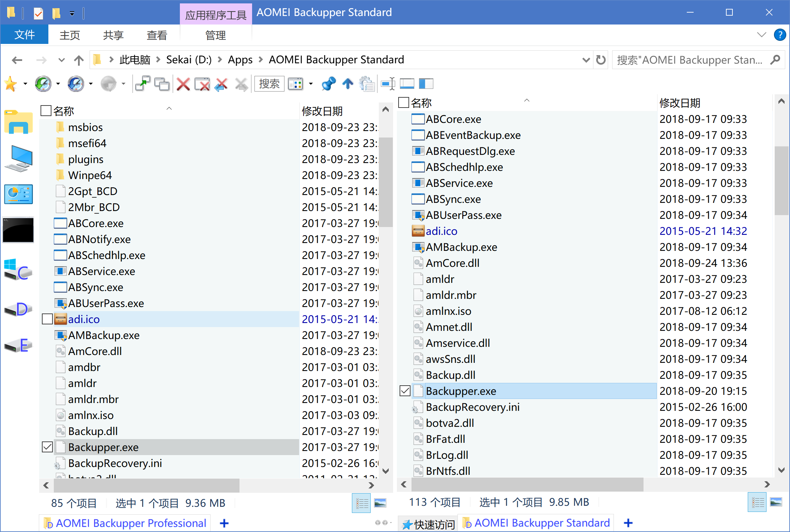This screenshot has width=790, height=532.
Task: Click the rename text cursor icon
Action: [388, 84]
